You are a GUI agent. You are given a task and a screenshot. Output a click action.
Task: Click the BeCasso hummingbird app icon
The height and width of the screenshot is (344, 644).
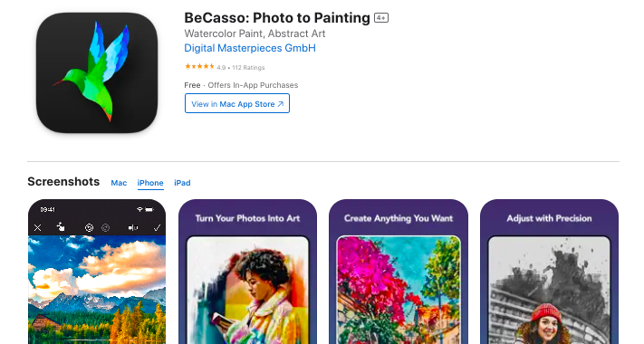coord(97,72)
